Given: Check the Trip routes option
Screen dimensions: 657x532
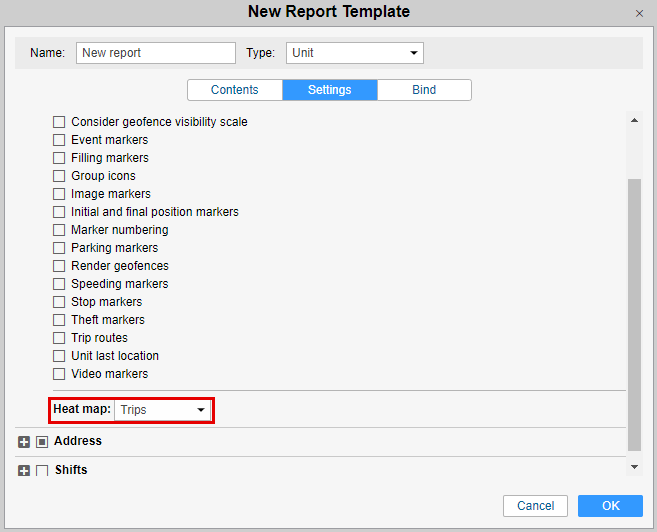Looking at the screenshot, I should 59,338.
